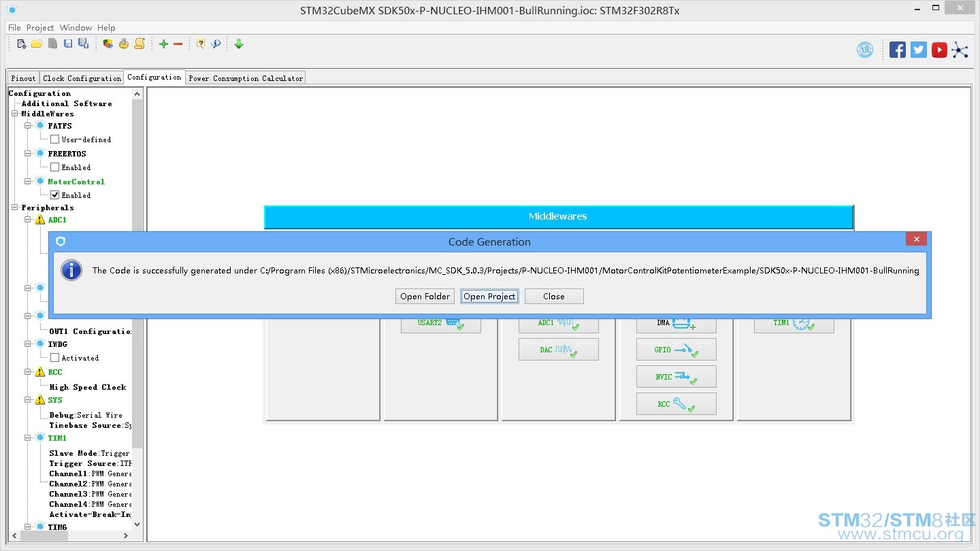The height and width of the screenshot is (551, 980).
Task: Check the IWDG Activated checkbox
Action: [55, 358]
